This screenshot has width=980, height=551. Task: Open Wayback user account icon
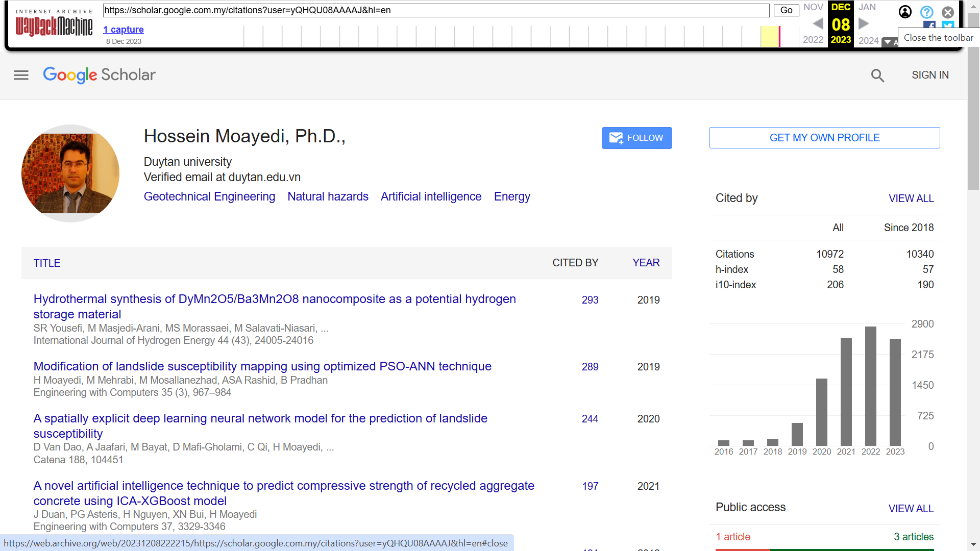(905, 12)
